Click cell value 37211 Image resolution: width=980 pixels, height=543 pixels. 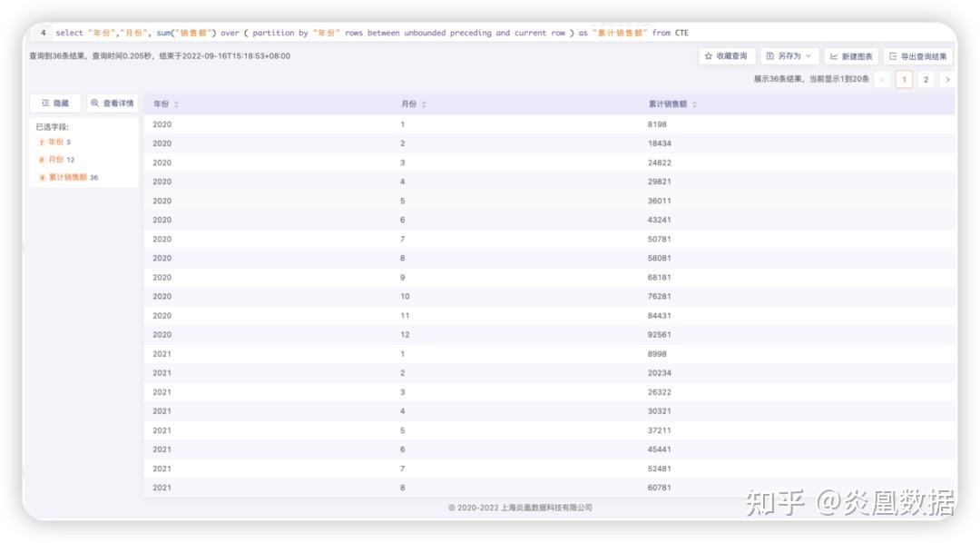(x=660, y=430)
